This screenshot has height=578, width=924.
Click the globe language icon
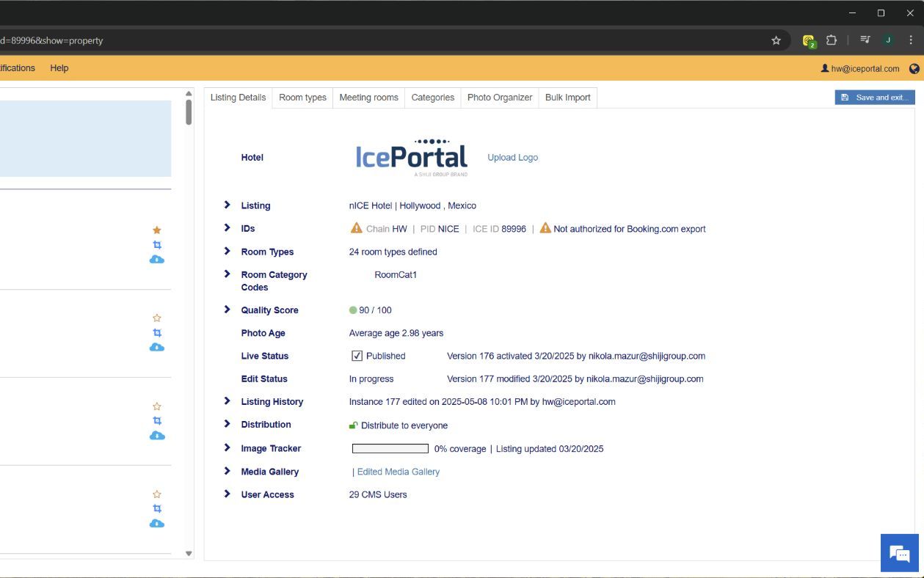tap(914, 68)
